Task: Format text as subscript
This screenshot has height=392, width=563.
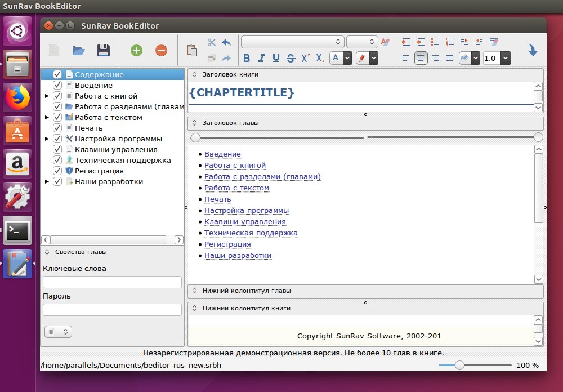Action: (320, 58)
